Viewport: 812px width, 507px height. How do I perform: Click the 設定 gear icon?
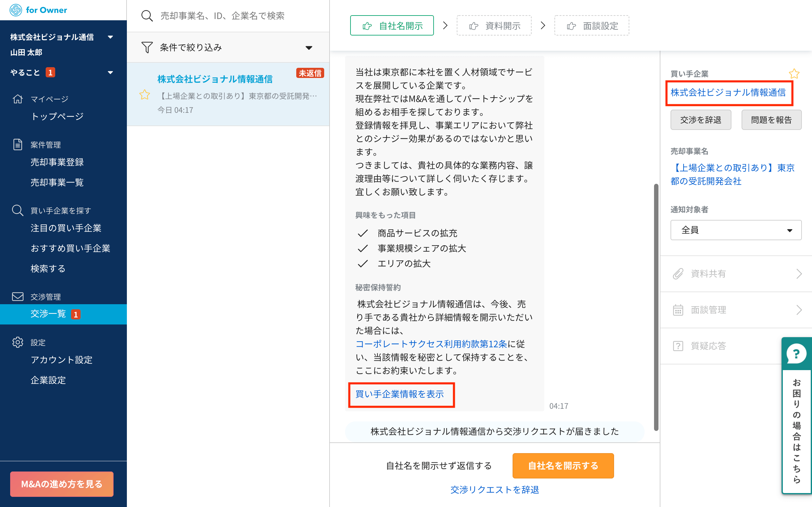[17, 342]
